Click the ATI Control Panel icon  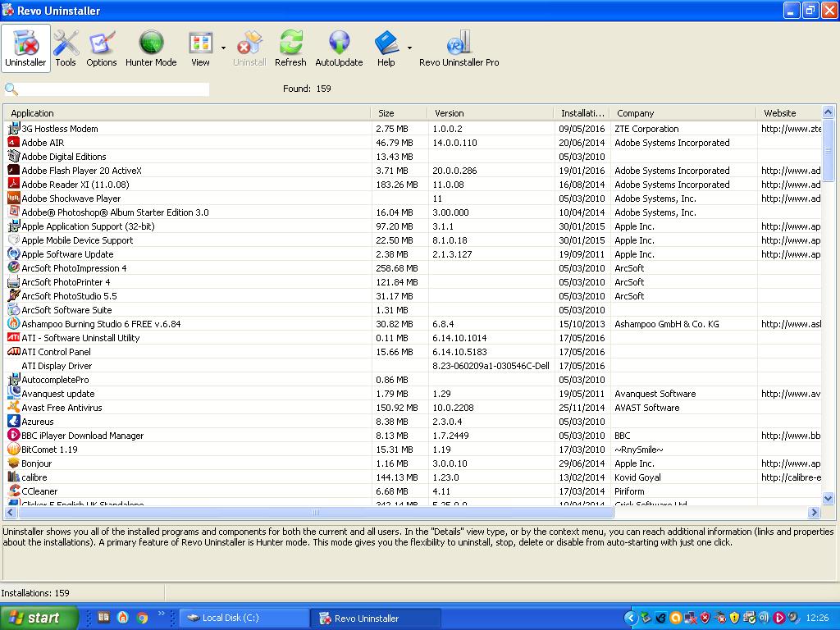tap(13, 351)
